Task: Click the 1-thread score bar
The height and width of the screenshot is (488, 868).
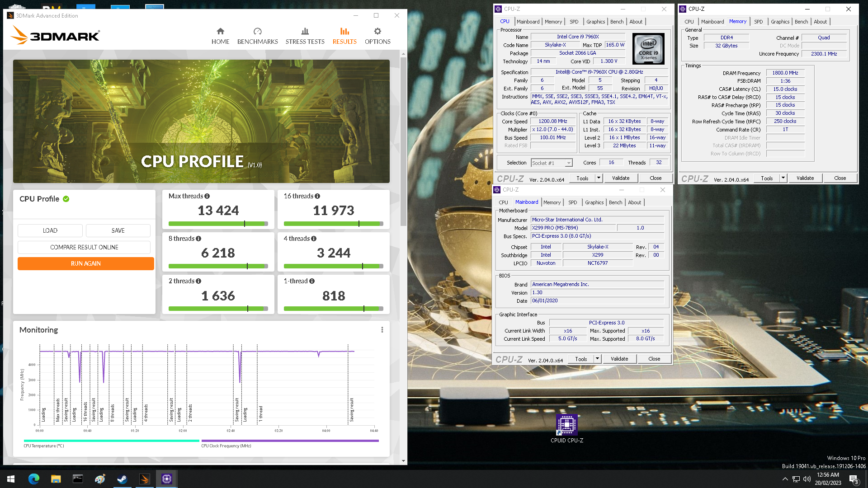Action: (334, 309)
